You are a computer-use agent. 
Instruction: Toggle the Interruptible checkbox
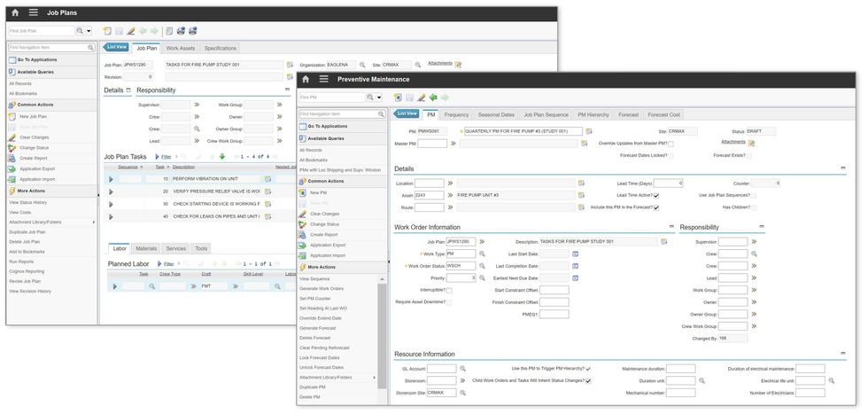[449, 290]
